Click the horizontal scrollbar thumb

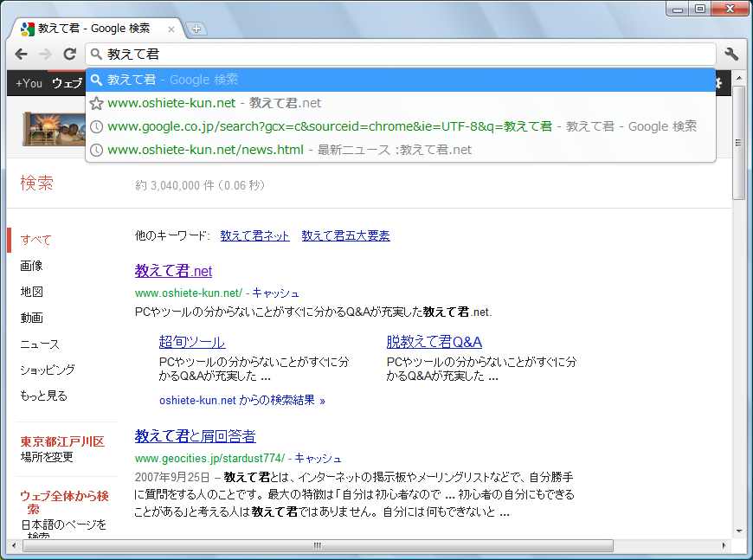point(318,545)
